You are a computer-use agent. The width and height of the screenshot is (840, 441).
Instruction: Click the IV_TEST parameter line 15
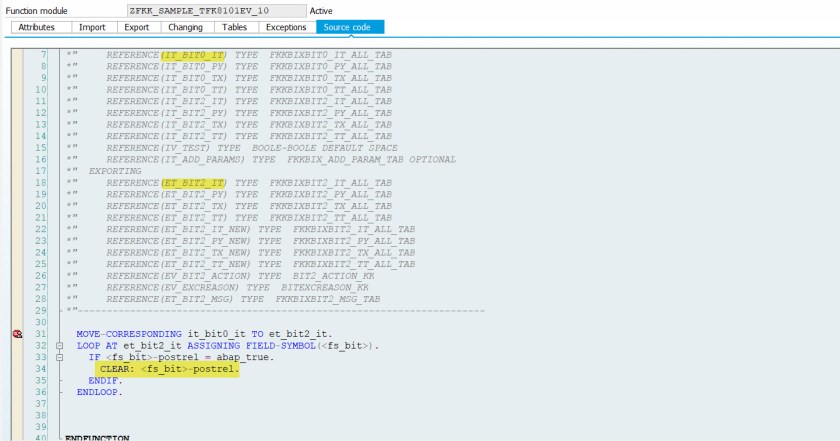tap(252, 148)
